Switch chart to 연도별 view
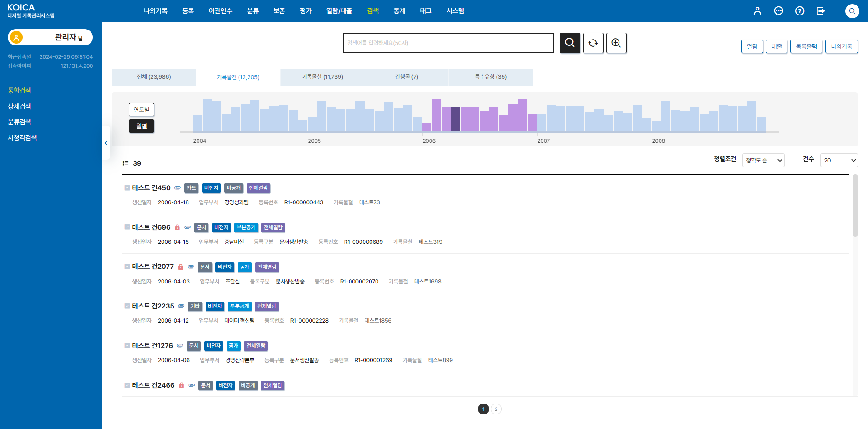 point(142,110)
